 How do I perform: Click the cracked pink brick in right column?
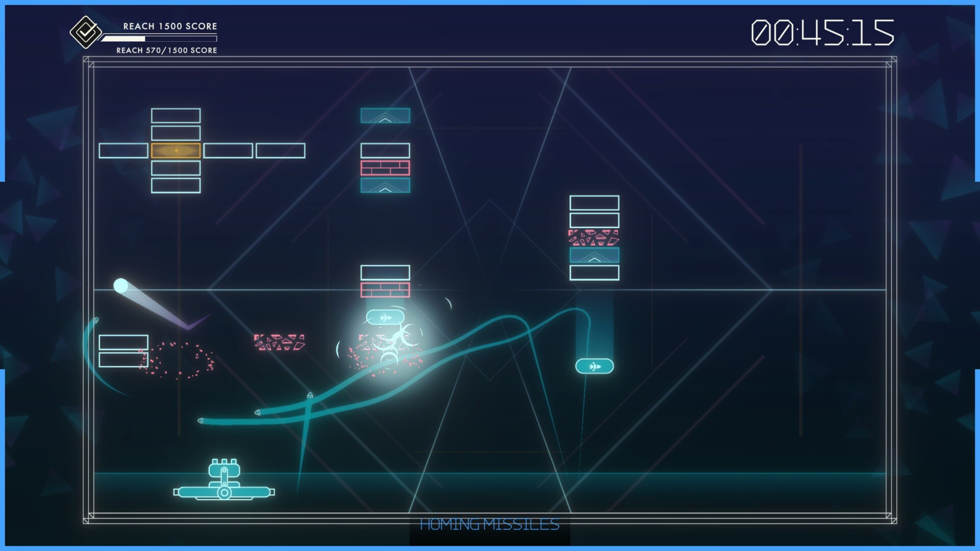[594, 238]
